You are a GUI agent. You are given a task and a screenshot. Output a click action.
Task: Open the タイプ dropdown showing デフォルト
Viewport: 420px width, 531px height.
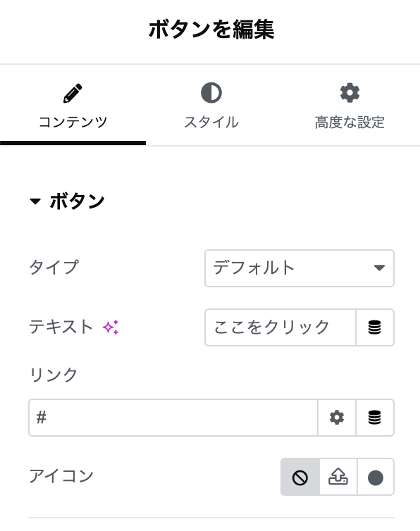pyautogui.click(x=299, y=268)
